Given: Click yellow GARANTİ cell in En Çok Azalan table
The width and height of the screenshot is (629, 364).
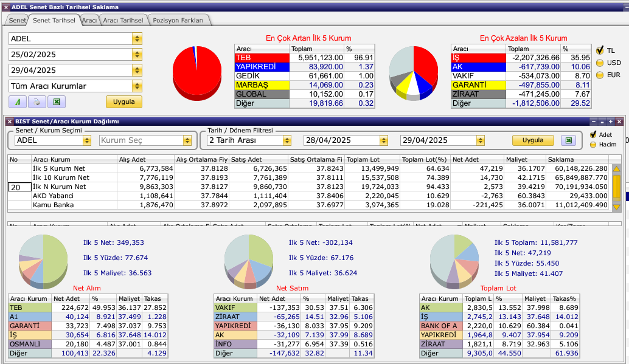Looking at the screenshot, I should 479,85.
